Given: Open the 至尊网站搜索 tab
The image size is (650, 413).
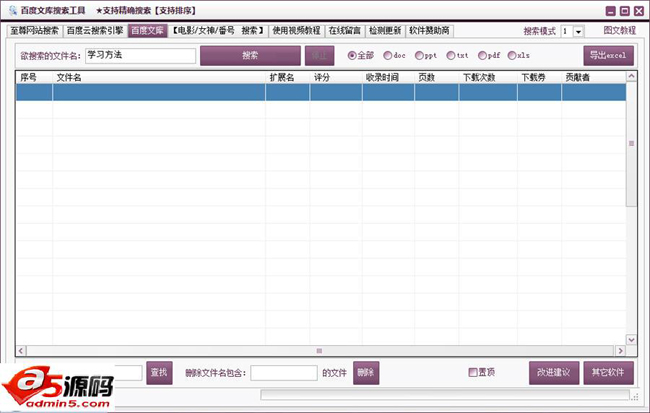Looking at the screenshot, I should [35, 31].
